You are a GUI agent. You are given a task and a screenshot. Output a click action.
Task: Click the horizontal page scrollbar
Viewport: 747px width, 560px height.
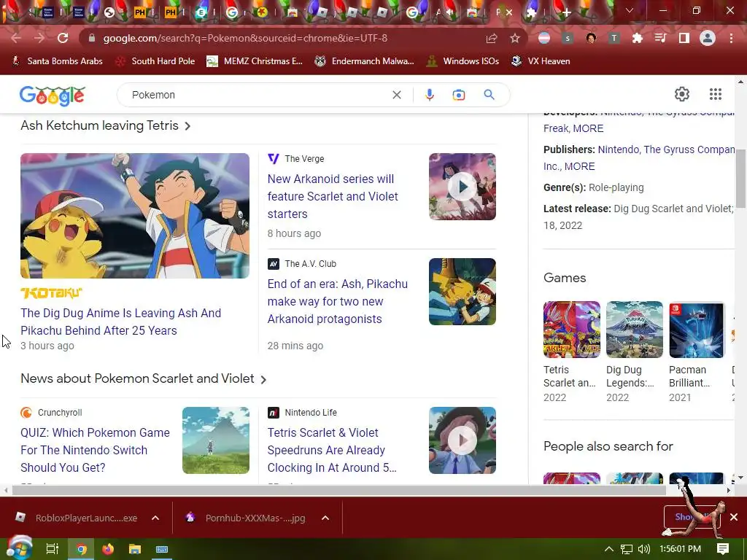(338, 490)
